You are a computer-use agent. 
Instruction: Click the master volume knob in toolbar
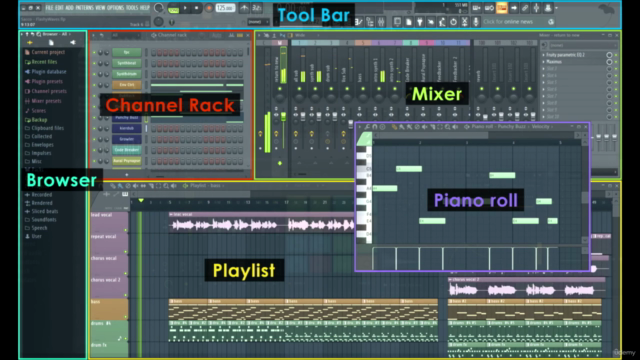coord(159,8)
